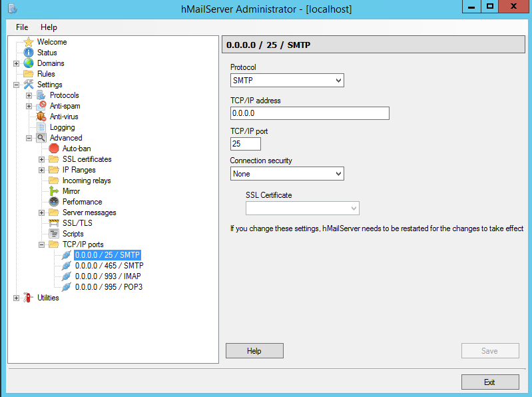The height and width of the screenshot is (397, 532).
Task: Click the Protocols icon
Action: (x=41, y=95)
